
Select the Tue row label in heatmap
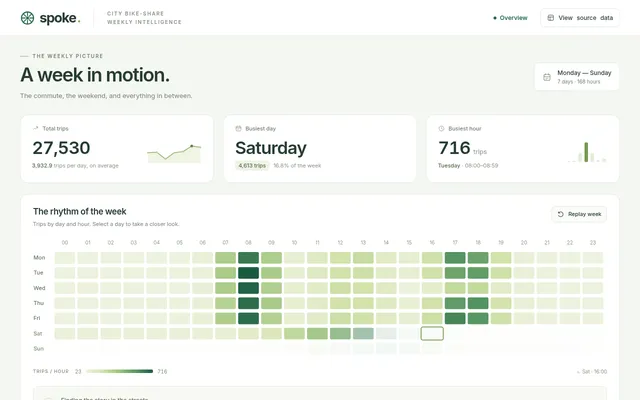point(38,273)
